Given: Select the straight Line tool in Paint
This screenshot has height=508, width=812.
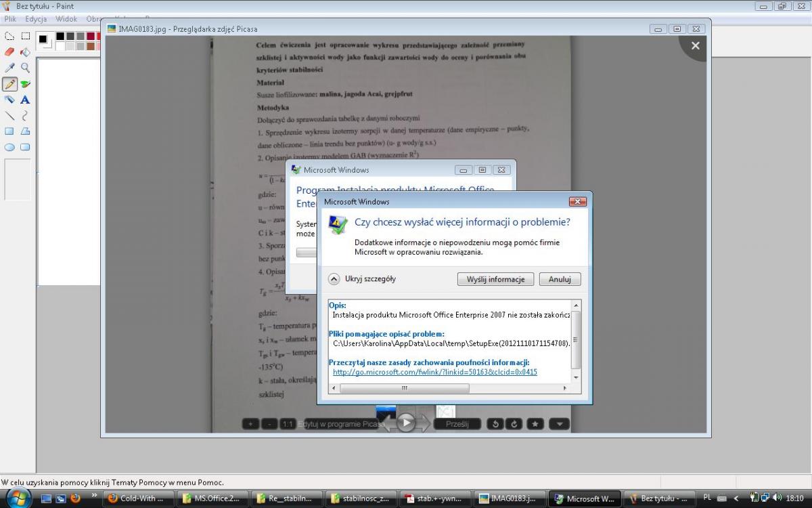Looking at the screenshot, I should click(9, 115).
